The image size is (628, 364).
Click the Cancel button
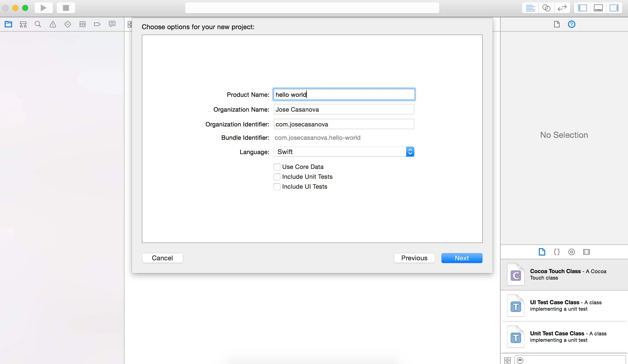coord(162,258)
